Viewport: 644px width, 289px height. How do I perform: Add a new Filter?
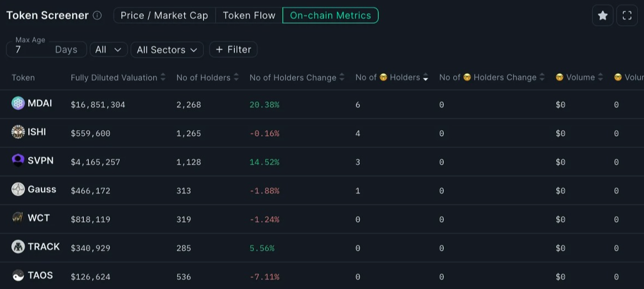coord(233,50)
